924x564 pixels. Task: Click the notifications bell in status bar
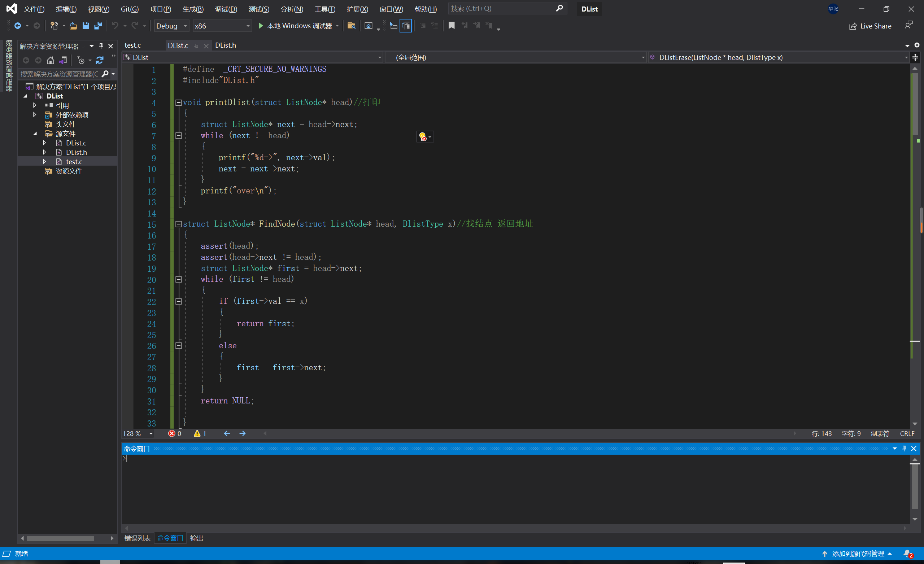pos(908,554)
